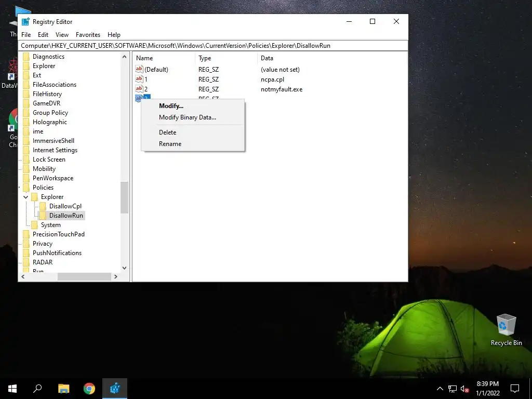Open File Explorer from the taskbar
Screen dimensions: 532x399
pos(63,389)
